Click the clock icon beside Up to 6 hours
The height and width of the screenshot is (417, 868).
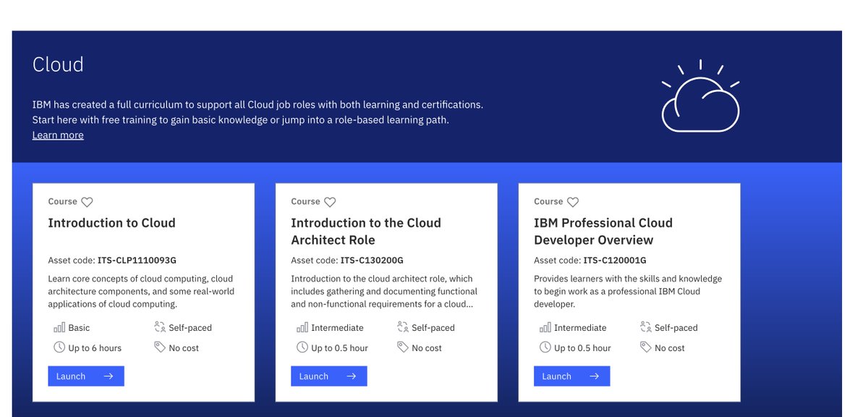(59, 347)
